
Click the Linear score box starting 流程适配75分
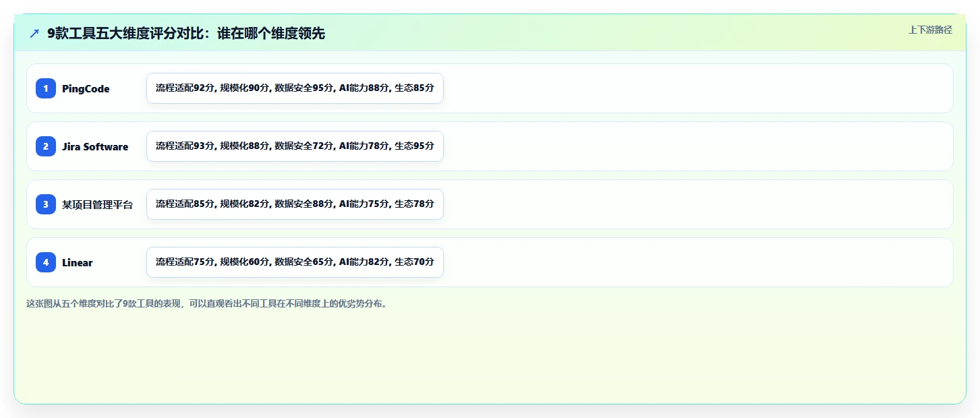pyautogui.click(x=295, y=262)
